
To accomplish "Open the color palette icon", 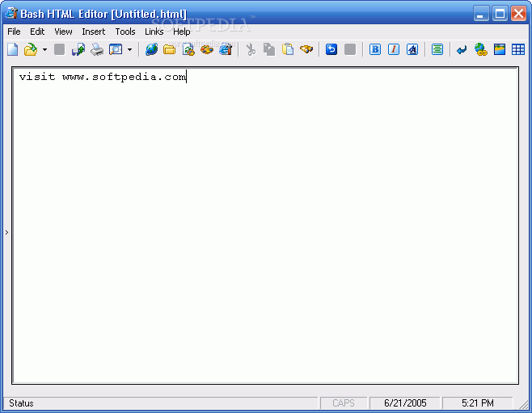I will (207, 49).
